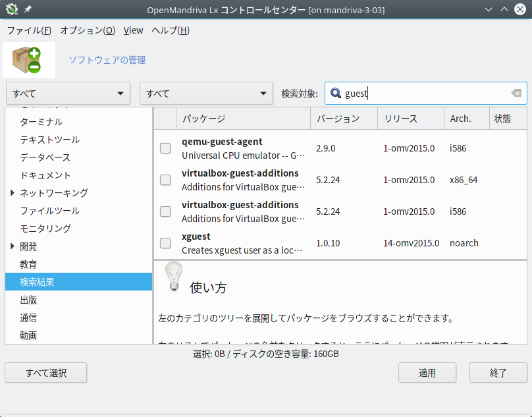Click the ソフトウェアの管理 heading link
This screenshot has height=417, width=532.
(x=107, y=60)
